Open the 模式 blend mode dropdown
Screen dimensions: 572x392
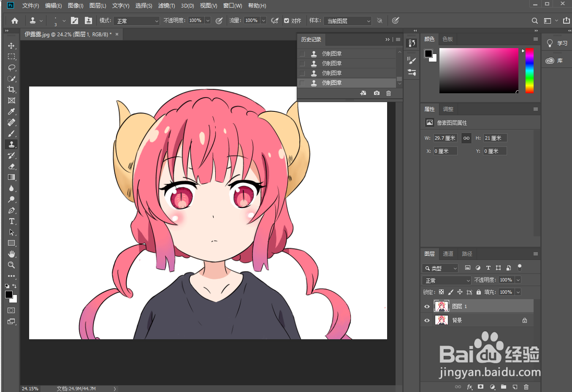click(136, 21)
